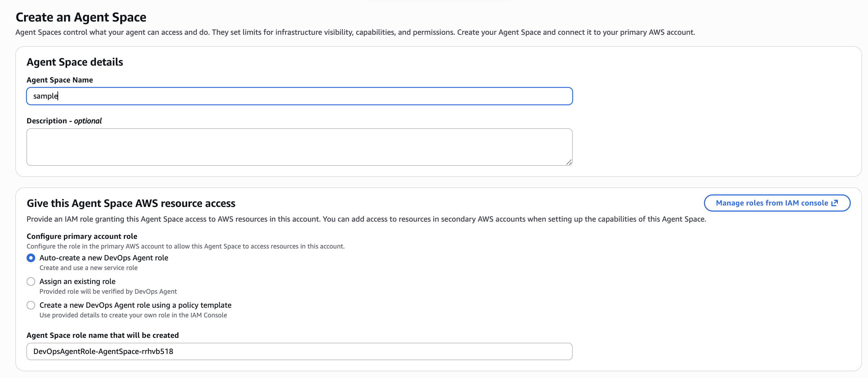Click the 'Configure primary account role' heading

pyautogui.click(x=82, y=236)
